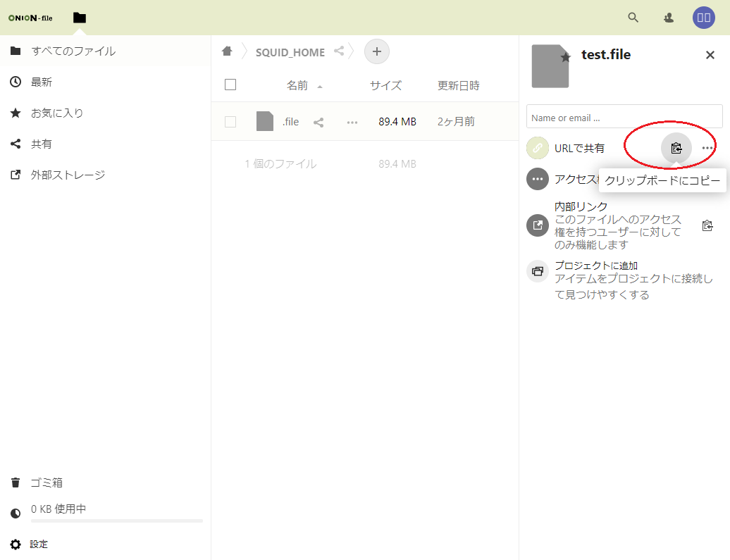Copy the internal link to clipboard
This screenshot has width=730, height=560.
pyautogui.click(x=707, y=225)
